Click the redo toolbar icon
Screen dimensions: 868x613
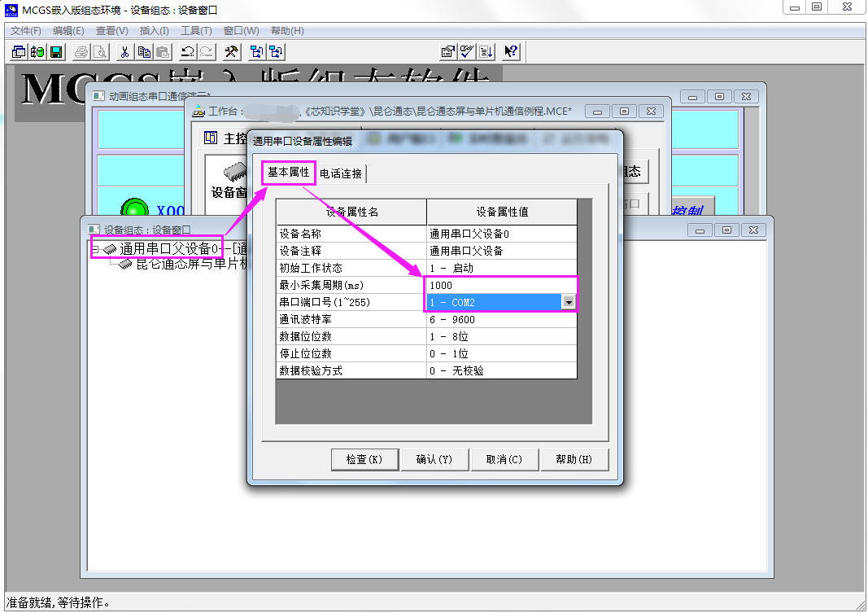point(207,52)
